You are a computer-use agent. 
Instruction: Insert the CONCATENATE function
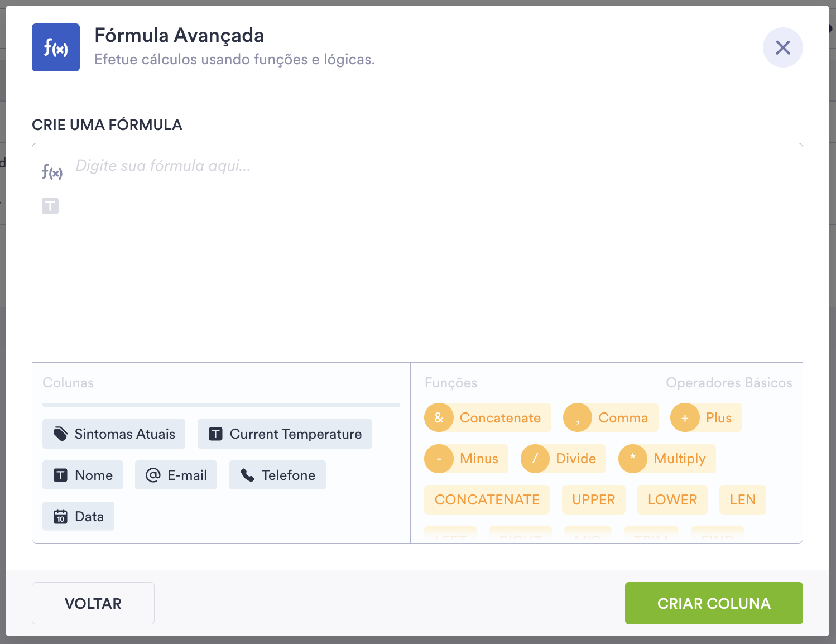click(487, 499)
